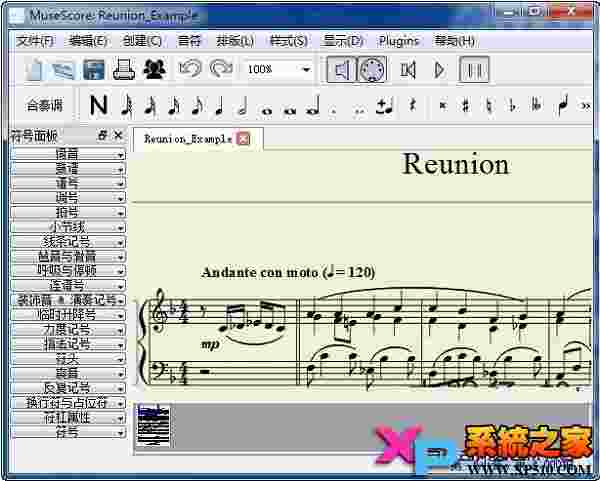Expand the 倚音 palette
This screenshot has width=600, height=481.
pos(68,154)
